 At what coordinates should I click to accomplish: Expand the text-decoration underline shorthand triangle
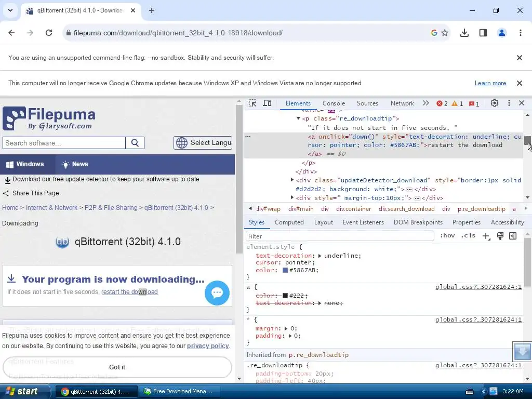click(x=320, y=256)
